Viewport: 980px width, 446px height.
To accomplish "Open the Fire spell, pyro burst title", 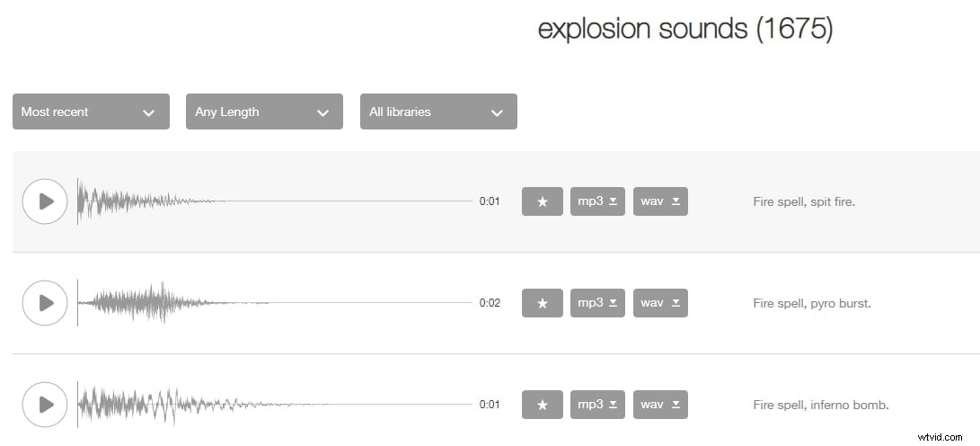I will click(812, 303).
